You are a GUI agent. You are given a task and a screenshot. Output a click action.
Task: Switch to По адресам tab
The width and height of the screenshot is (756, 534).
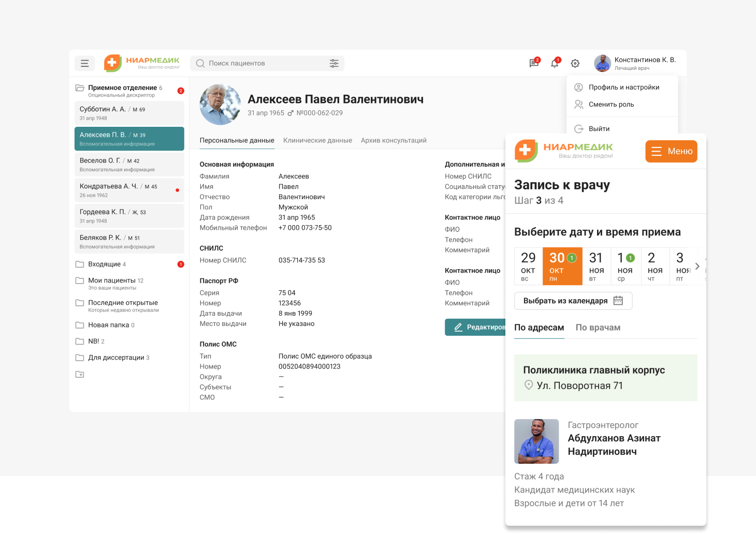click(x=539, y=328)
